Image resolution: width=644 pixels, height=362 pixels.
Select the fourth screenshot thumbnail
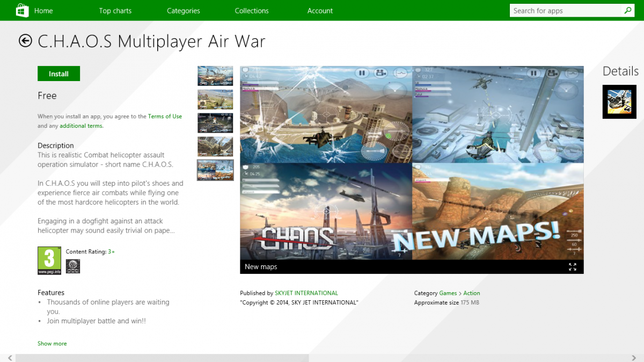point(215,147)
